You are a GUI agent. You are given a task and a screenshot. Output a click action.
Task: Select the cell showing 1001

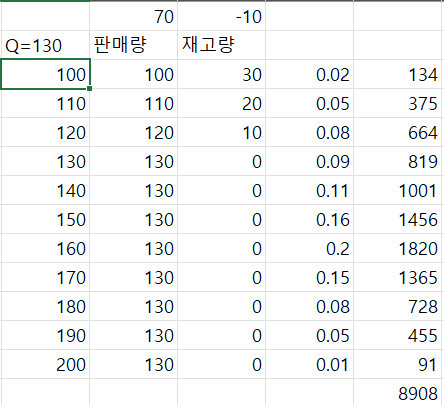click(x=398, y=190)
